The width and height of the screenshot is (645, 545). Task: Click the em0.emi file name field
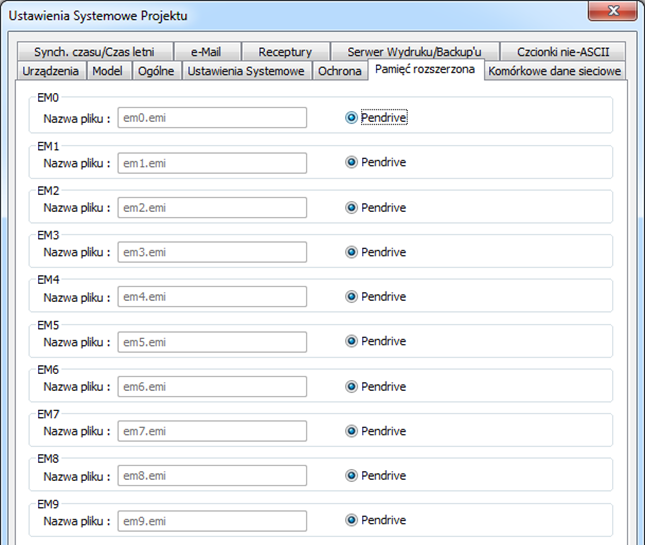[x=212, y=118]
